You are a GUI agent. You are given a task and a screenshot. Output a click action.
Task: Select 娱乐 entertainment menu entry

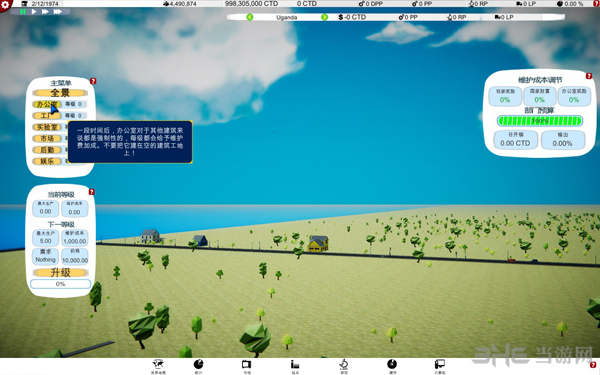pyautogui.click(x=47, y=161)
